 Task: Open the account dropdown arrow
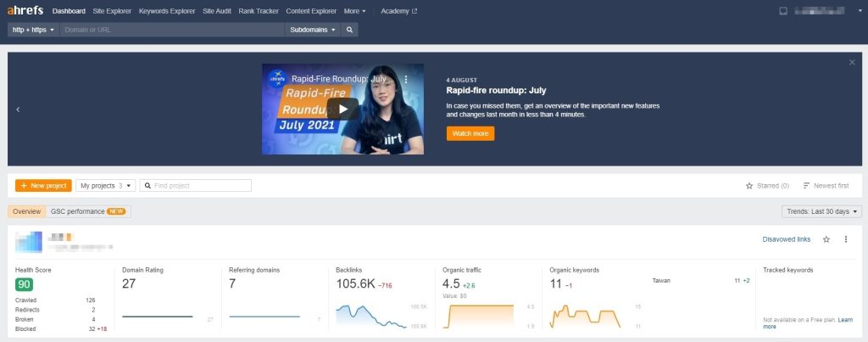coord(860,11)
